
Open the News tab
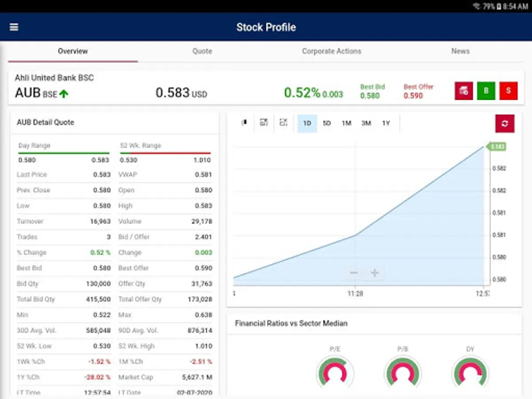click(460, 51)
